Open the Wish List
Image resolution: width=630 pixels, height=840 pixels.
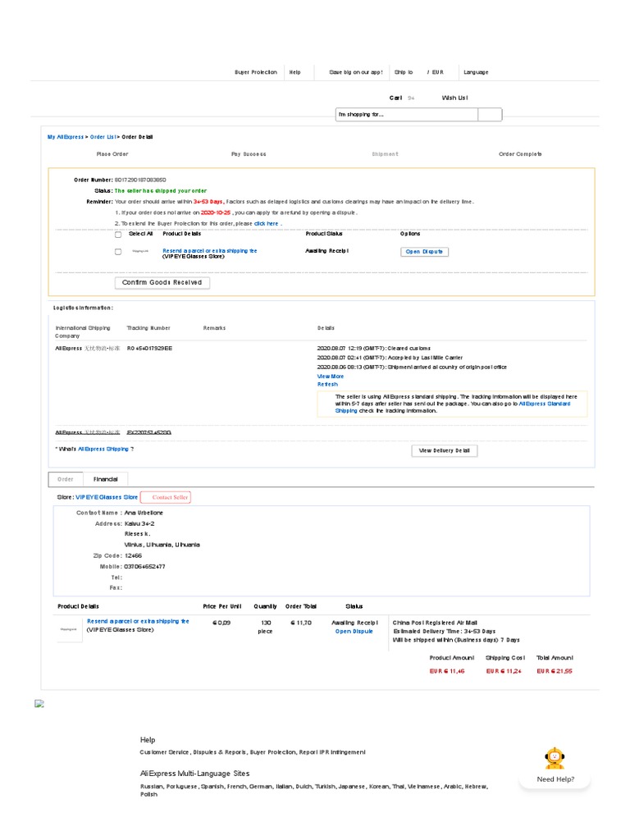454,98
